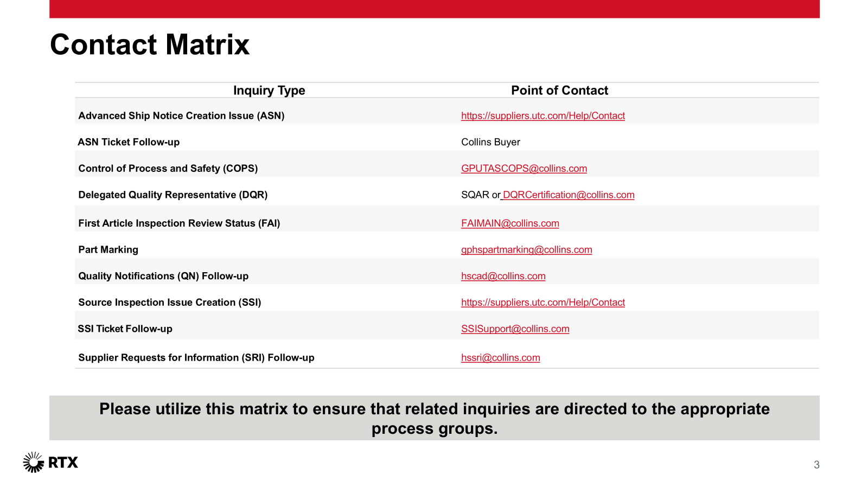868x488 pixels.
Task: Click the slide page number 3
Action: [816, 465]
